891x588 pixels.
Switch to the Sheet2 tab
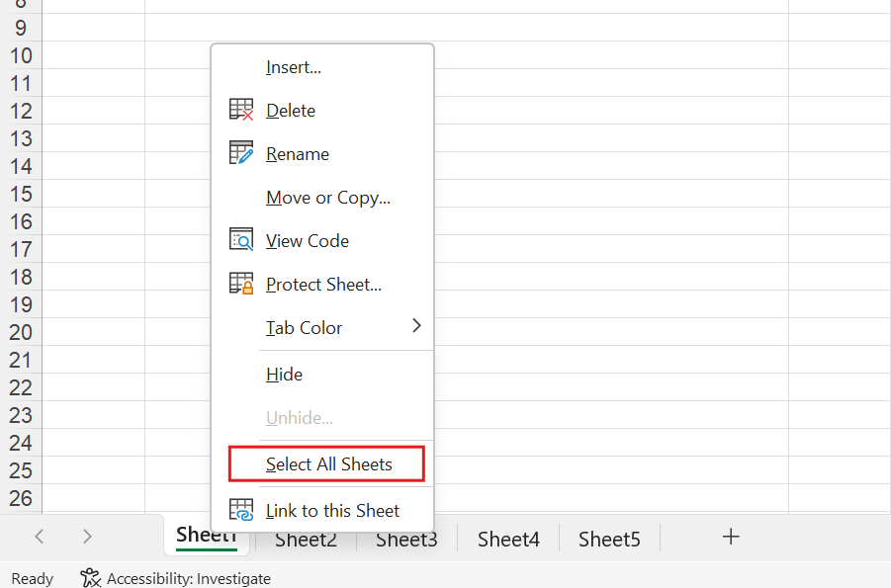point(306,540)
